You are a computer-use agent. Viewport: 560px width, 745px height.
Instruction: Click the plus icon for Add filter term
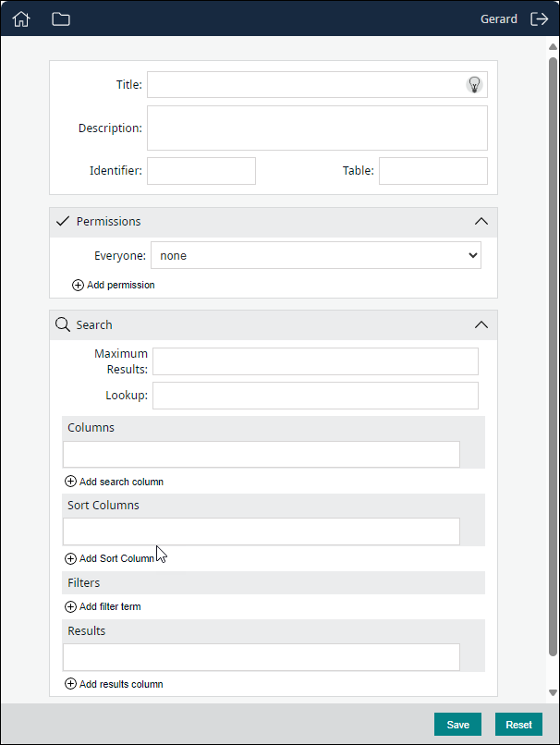tap(70, 607)
